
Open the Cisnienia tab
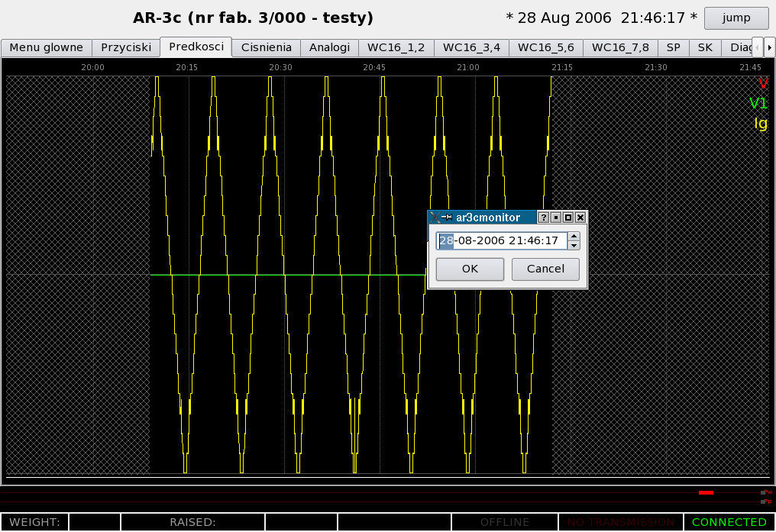click(267, 47)
